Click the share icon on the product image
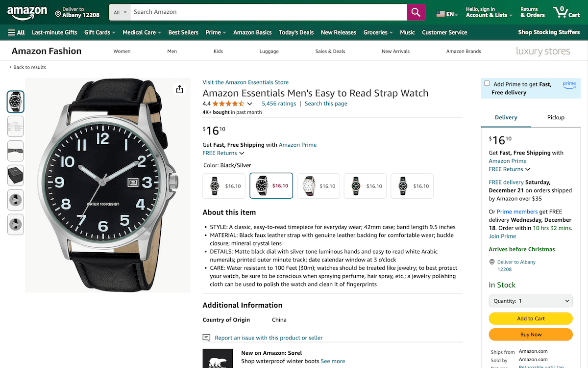The height and width of the screenshot is (368, 588). tap(179, 89)
